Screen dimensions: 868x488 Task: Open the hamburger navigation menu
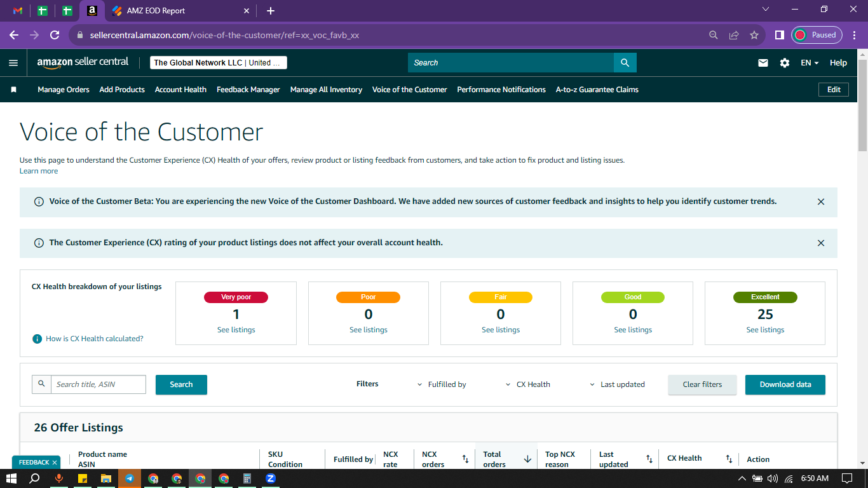coord(13,63)
